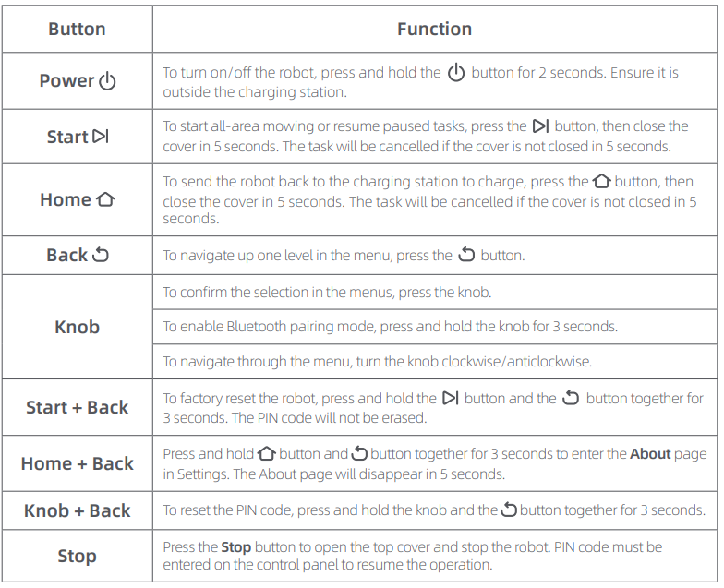Click the play icon in the factory reset description
The image size is (724, 588).
pyautogui.click(x=451, y=399)
